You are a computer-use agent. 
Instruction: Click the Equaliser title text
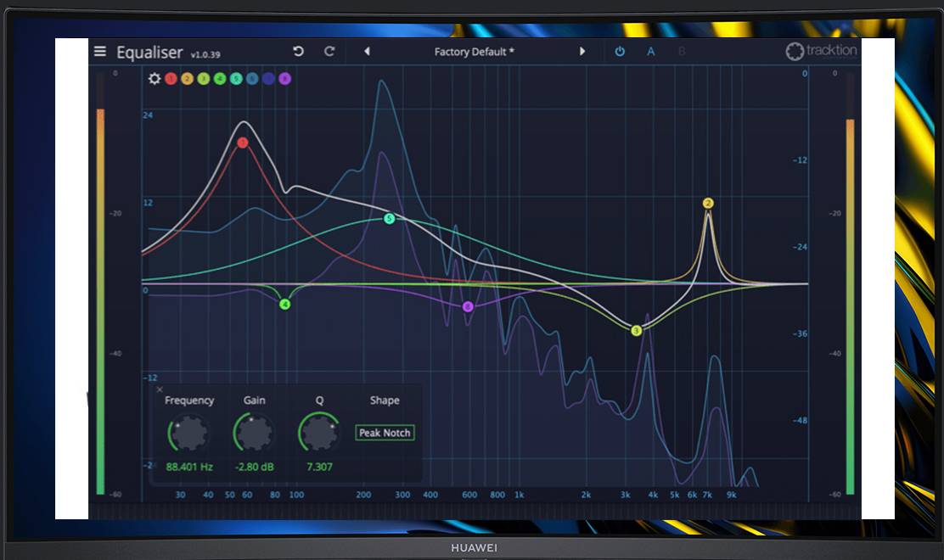(x=149, y=53)
